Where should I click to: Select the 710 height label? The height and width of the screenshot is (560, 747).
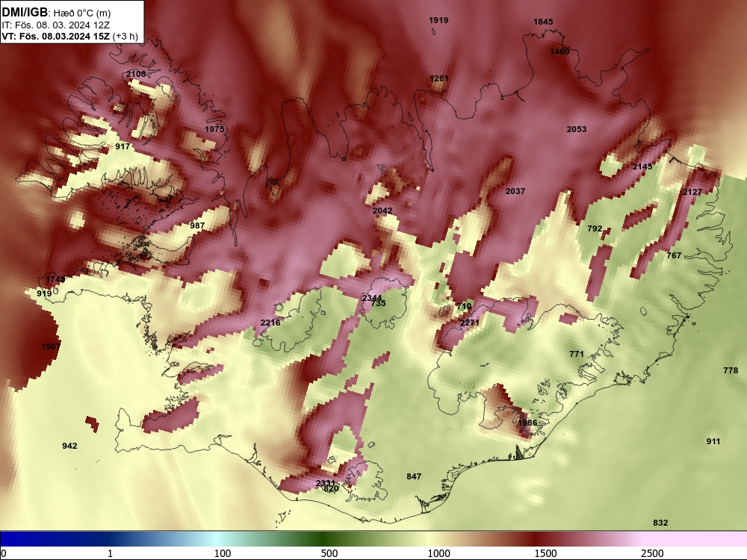pos(464,306)
